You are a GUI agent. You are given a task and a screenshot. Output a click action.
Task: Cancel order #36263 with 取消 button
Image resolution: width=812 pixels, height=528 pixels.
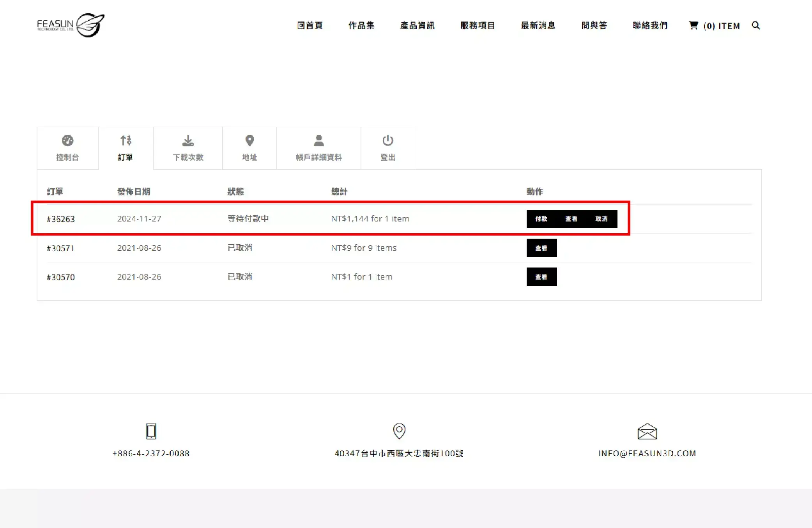tap(601, 219)
